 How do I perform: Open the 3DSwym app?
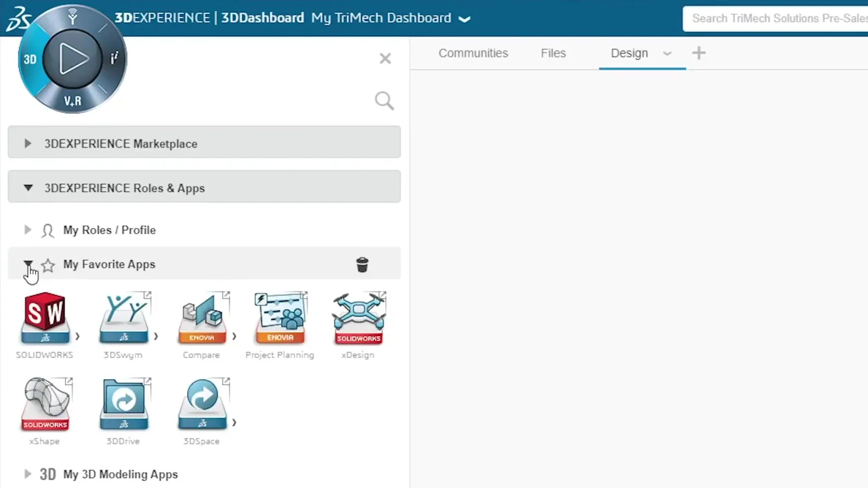coord(124,318)
